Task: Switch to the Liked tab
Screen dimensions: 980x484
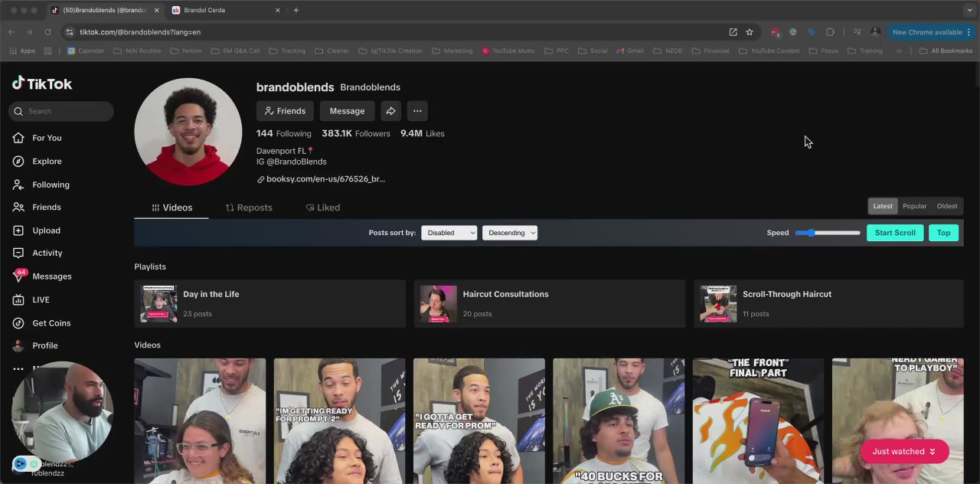Action: click(322, 208)
